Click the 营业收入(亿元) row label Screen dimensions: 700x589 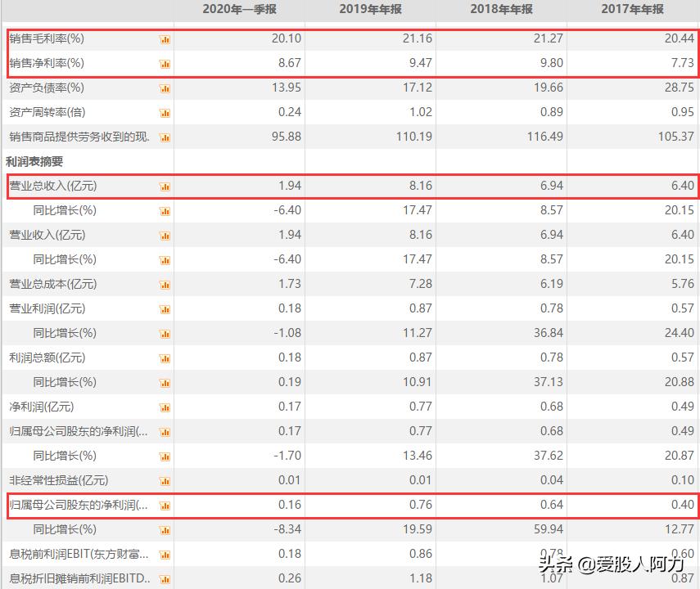pyautogui.click(x=49, y=235)
